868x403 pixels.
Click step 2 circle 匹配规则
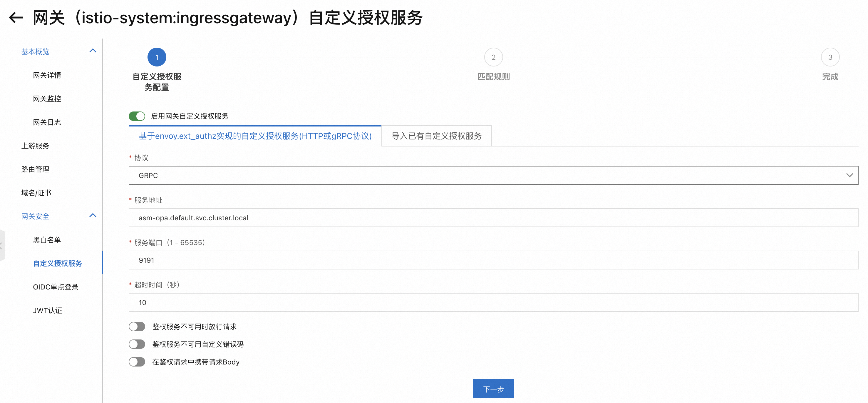coord(493,57)
